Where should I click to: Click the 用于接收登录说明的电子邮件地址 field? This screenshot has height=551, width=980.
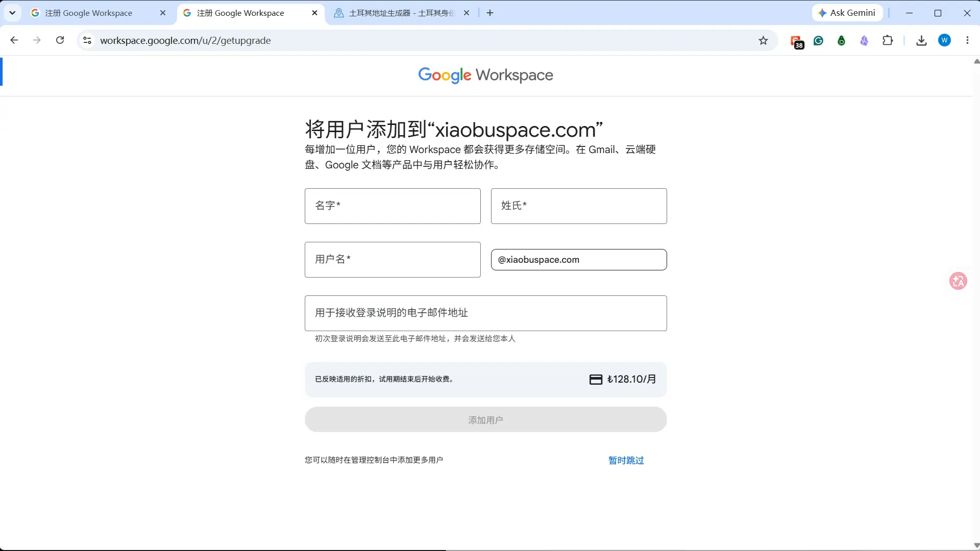point(485,313)
